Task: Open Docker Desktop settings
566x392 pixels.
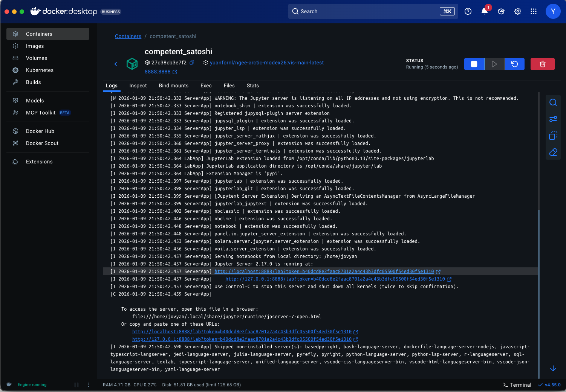Action: 517,11
